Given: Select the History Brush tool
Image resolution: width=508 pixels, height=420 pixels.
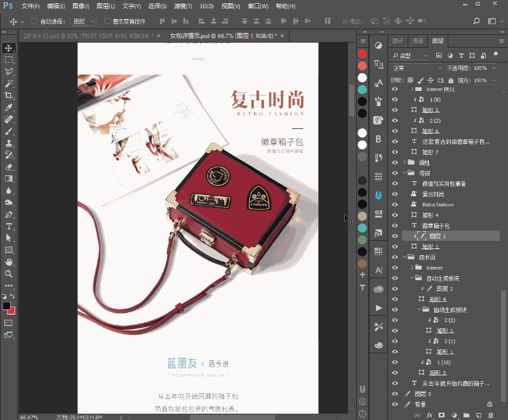Looking at the screenshot, I should click(8, 155).
